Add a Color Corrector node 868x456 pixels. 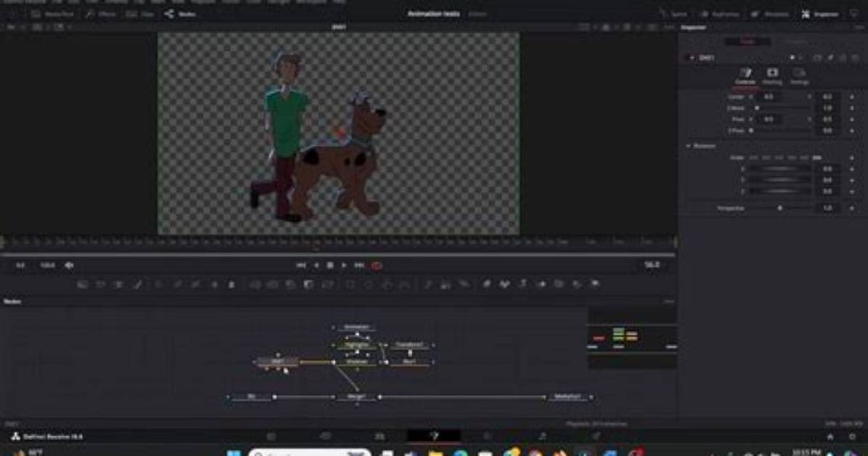[159, 284]
